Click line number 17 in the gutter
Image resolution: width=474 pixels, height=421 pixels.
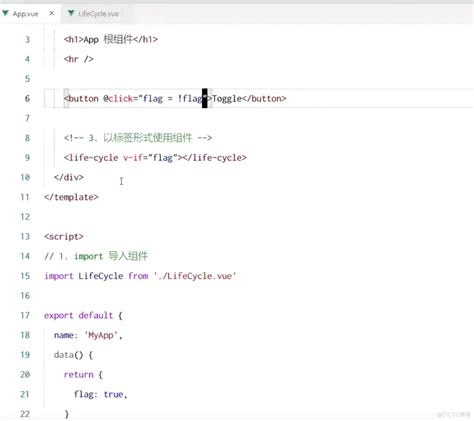[25, 315]
